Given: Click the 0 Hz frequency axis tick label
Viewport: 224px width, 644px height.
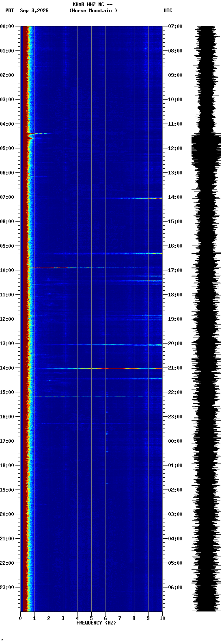Looking at the screenshot, I should tap(20, 618).
